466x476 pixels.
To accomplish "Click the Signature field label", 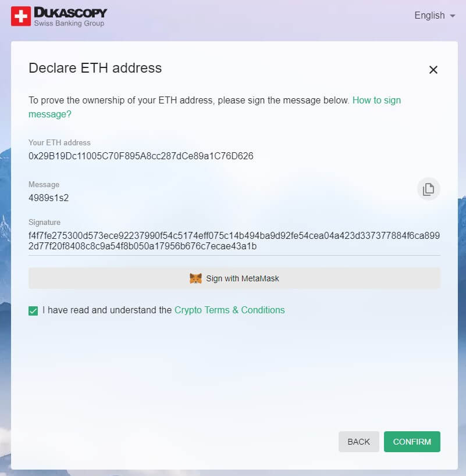I will pyautogui.click(x=44, y=222).
